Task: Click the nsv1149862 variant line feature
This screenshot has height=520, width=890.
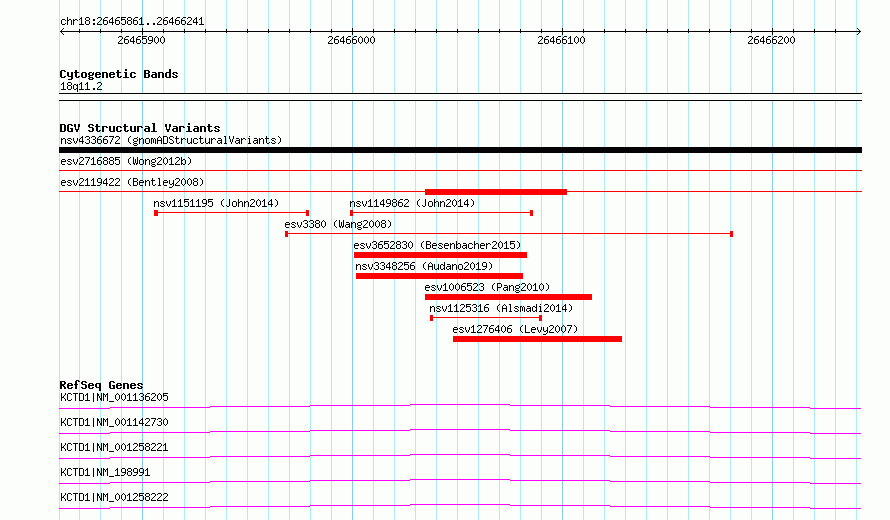Action: point(441,213)
